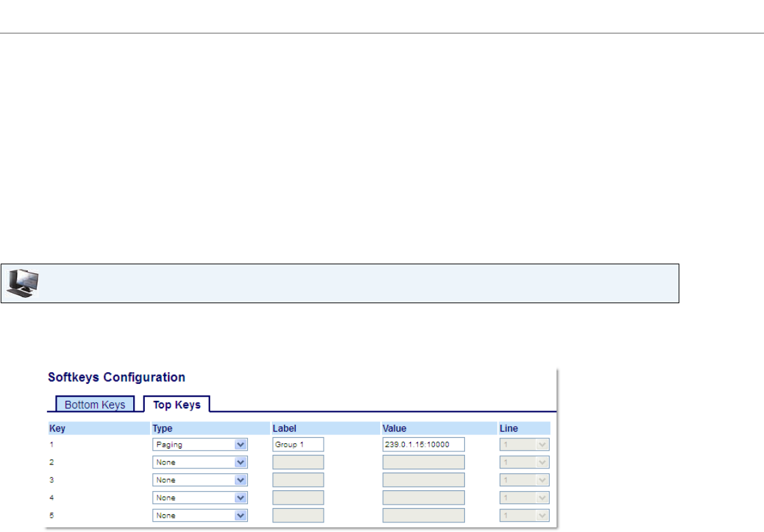Open the Line dropdown for key 5
Screen dimensions: 764x532
524,516
